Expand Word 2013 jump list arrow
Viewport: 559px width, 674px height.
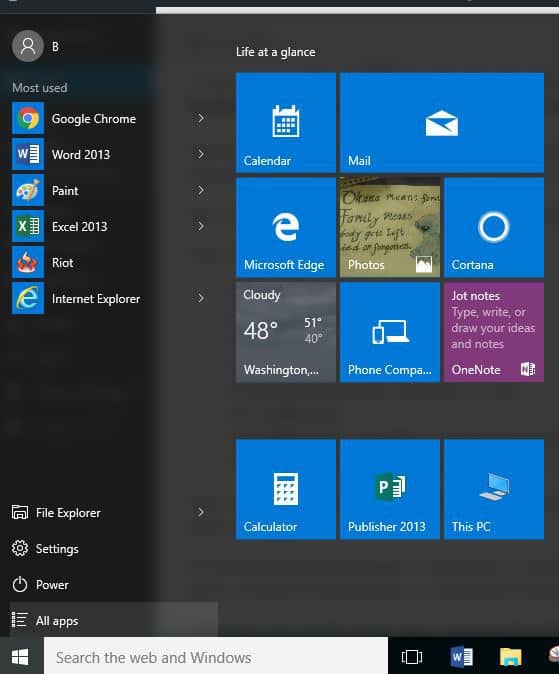point(201,154)
